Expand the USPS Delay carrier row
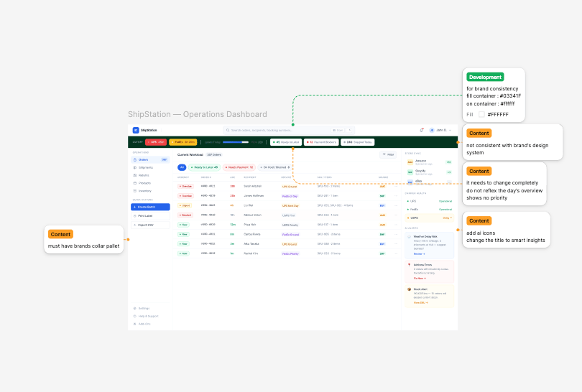 (430, 217)
